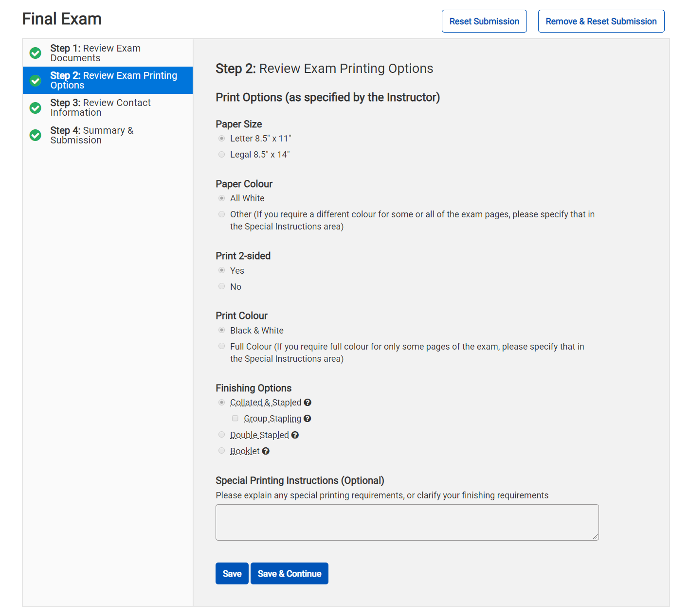Choose Other paper colour option

coord(222,214)
